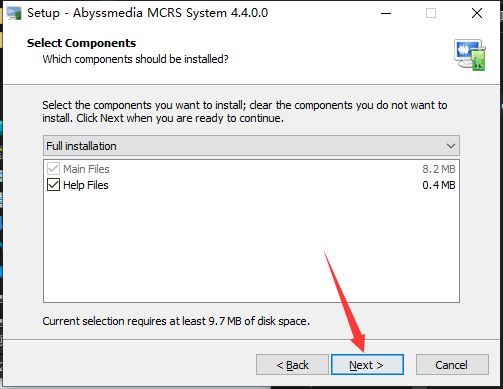Go to previous step with < Back
Viewport: 503px width, 389px height.
coord(292,365)
